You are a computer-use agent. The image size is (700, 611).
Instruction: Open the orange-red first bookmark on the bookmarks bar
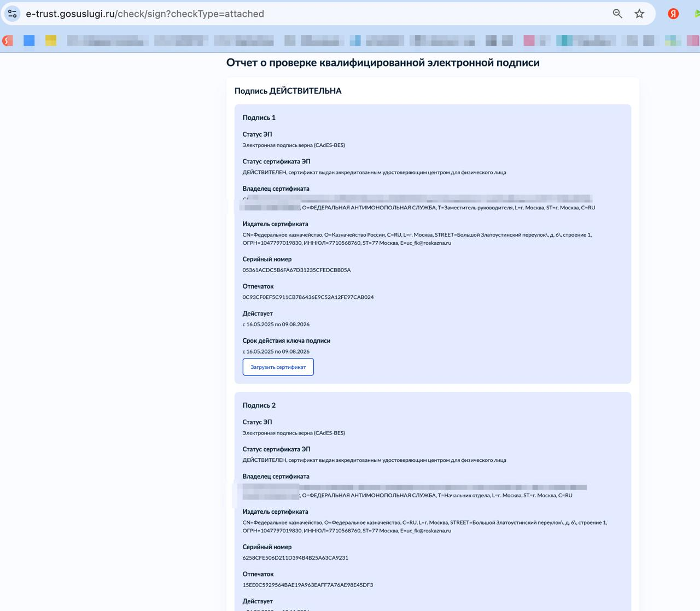pyautogui.click(x=7, y=40)
